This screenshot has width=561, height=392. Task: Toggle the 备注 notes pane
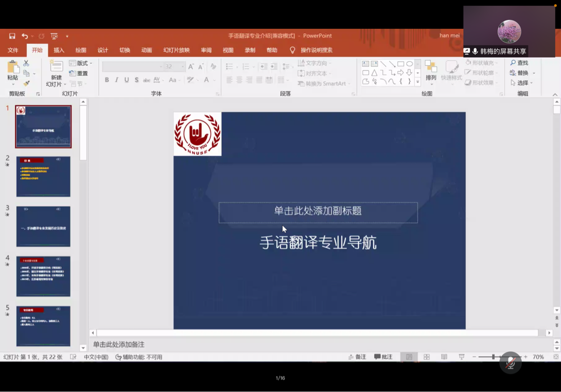pyautogui.click(x=357, y=357)
